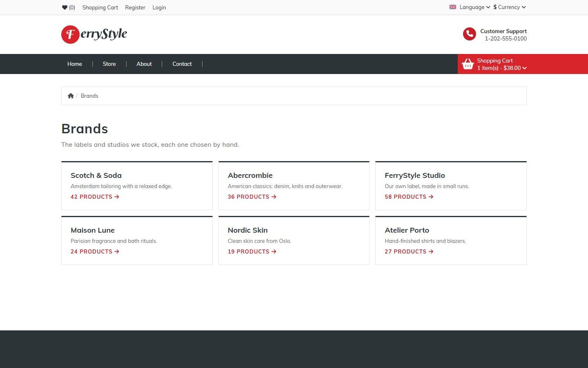Viewport: 588px width, 368px height.
Task: Open the Maison Lune brand title
Action: coord(93,230)
